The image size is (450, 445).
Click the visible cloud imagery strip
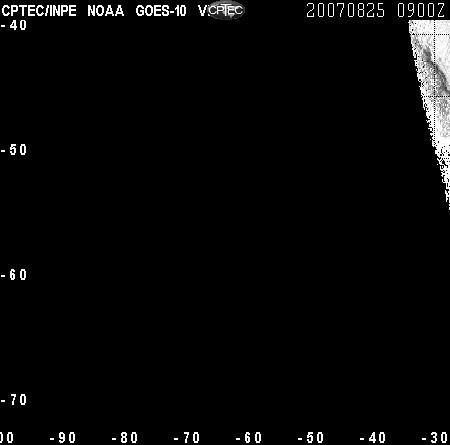(x=433, y=100)
